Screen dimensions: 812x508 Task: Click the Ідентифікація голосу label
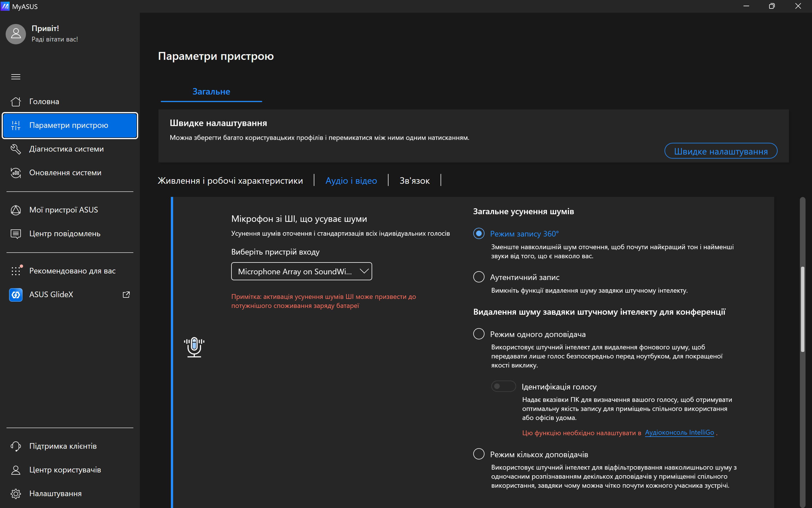tap(559, 387)
